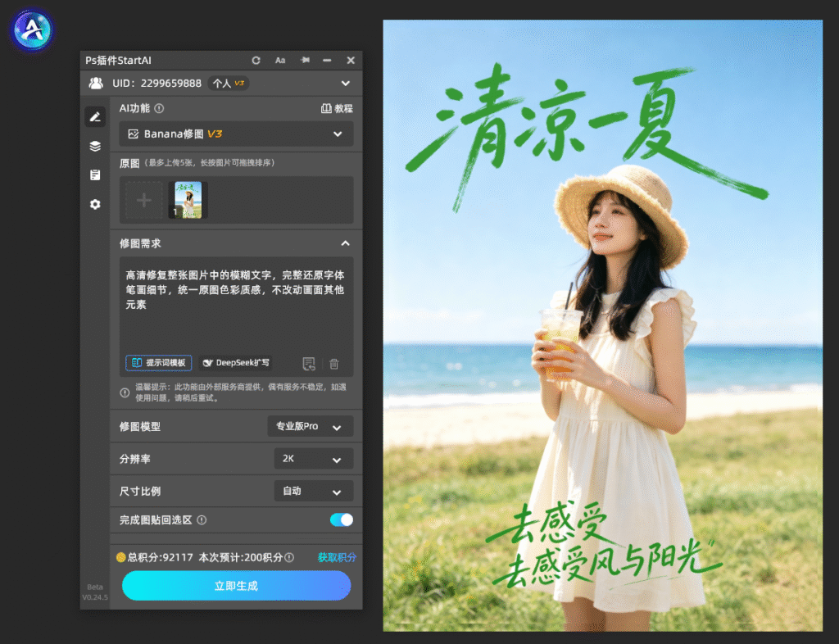Click the 获取积分 link
Screen dimensions: 839x644
(x=337, y=558)
